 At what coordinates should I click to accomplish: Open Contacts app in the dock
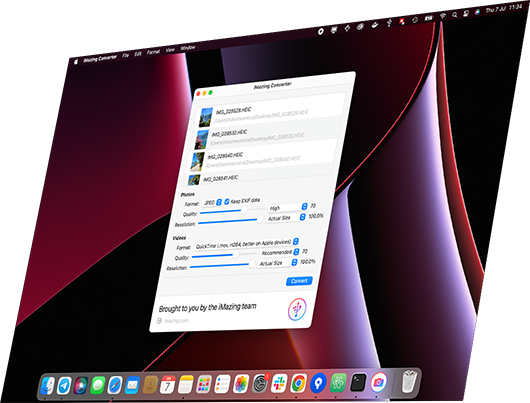click(x=150, y=385)
